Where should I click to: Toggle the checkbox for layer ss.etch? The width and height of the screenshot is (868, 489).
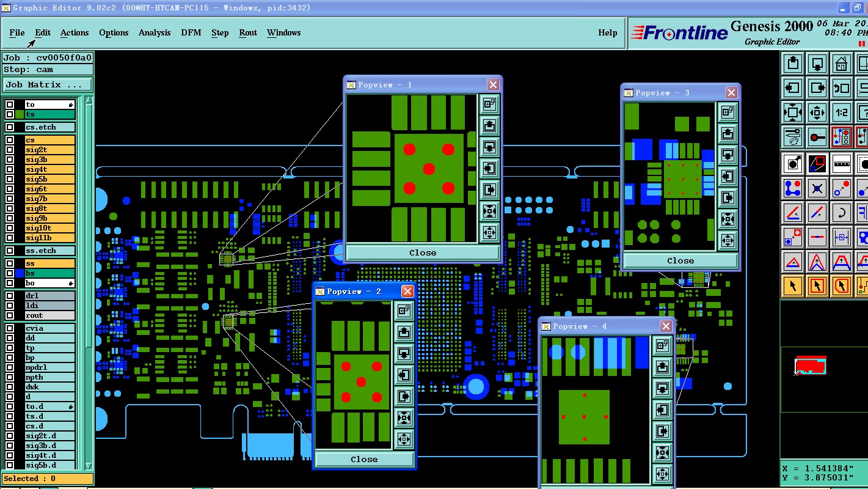pyautogui.click(x=10, y=251)
